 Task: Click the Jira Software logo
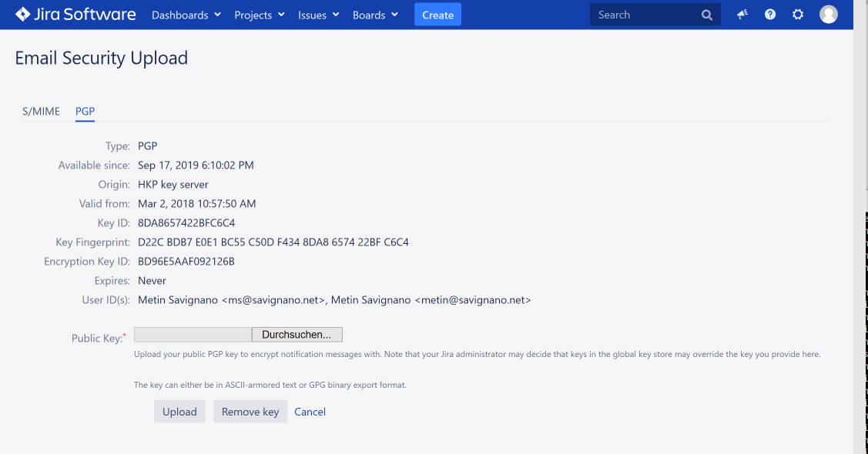coord(75,15)
